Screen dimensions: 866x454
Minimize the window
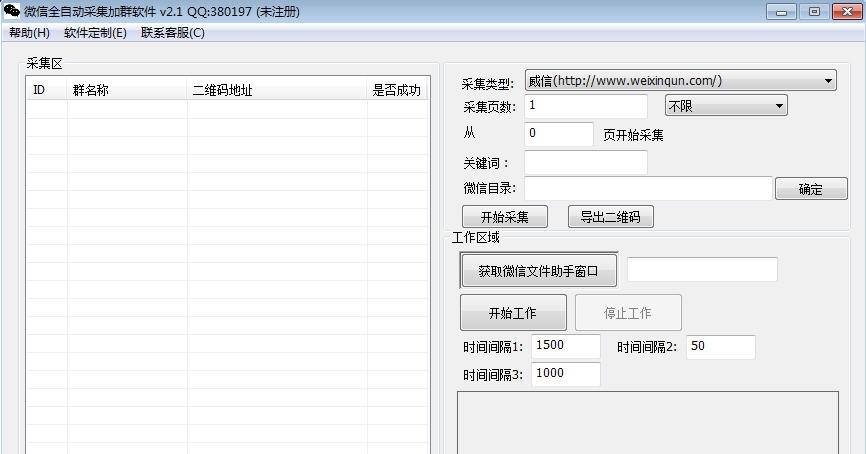[781, 12]
